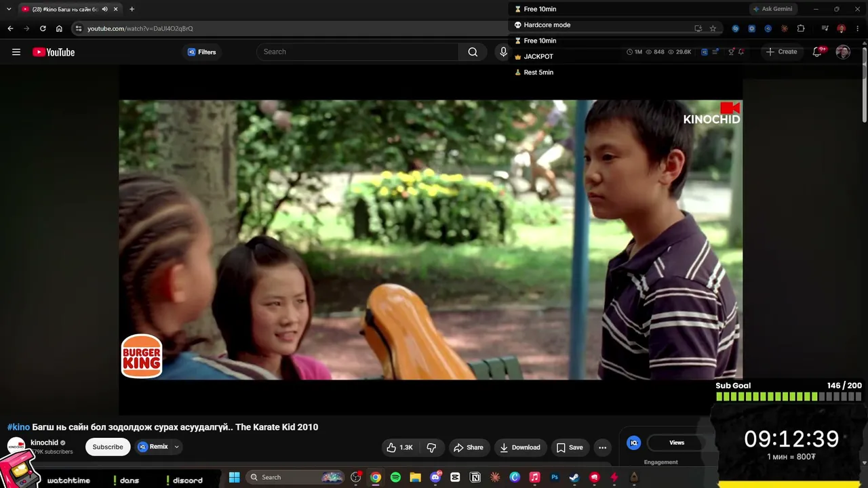
Task: Click the Chrome address bar URL
Action: coord(140,28)
